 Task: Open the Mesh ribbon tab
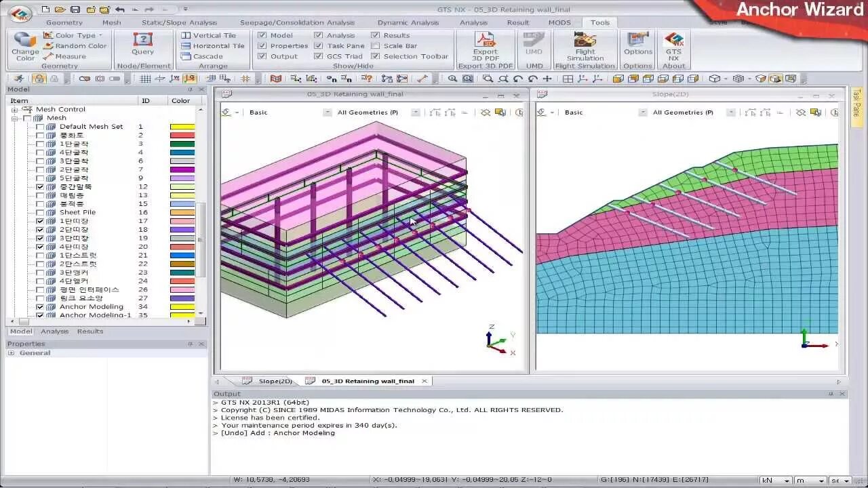[x=112, y=22]
